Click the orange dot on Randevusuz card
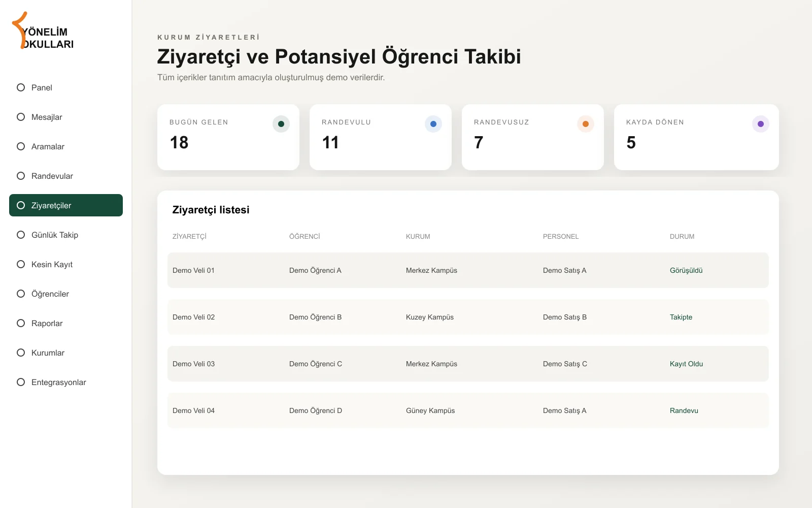This screenshot has height=508, width=812. [586, 124]
